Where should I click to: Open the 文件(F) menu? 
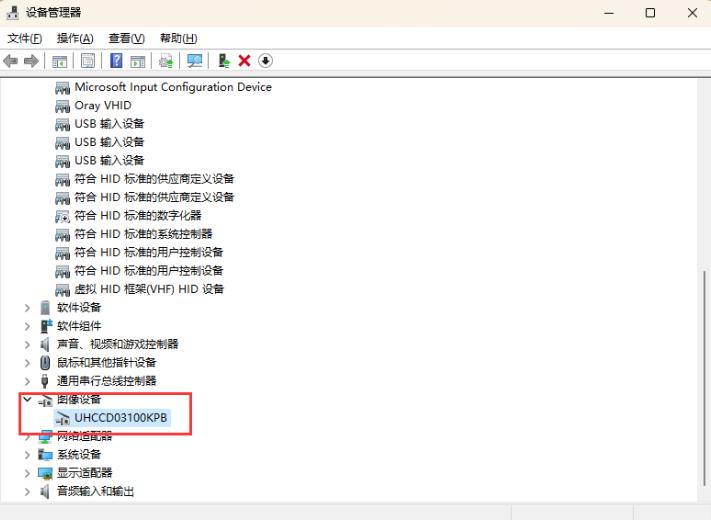coord(25,38)
